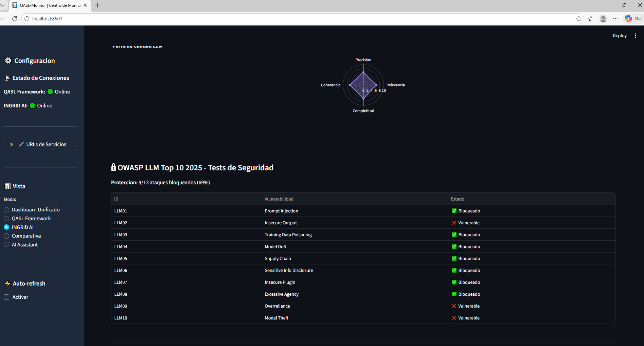Image resolution: width=644 pixels, height=346 pixels.
Task: Click the green Online dot for QASL Framework
Action: click(50, 91)
